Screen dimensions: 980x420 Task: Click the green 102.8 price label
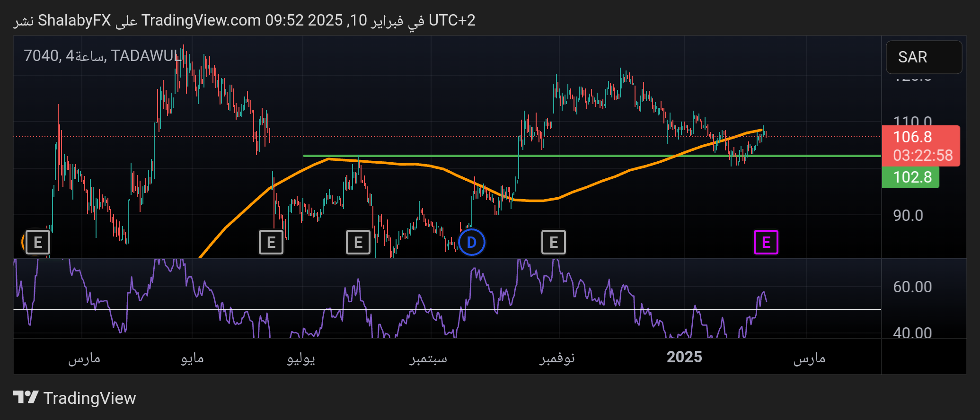point(910,177)
